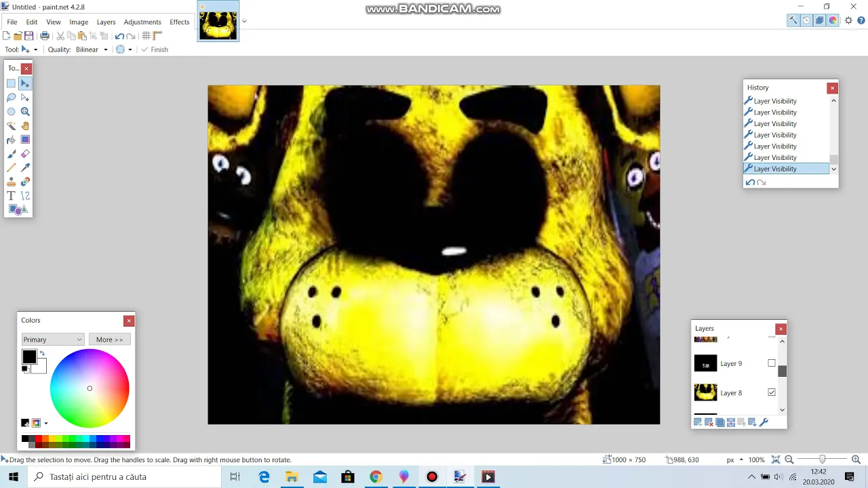Screen dimensions: 868x488
Task: Toggle Colors window button at top right
Action: (x=833, y=20)
